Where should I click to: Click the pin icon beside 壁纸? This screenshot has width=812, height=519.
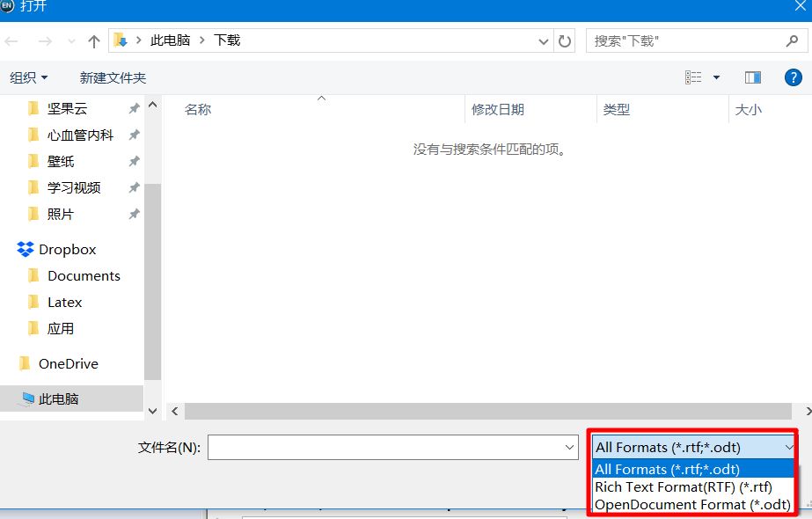click(134, 161)
